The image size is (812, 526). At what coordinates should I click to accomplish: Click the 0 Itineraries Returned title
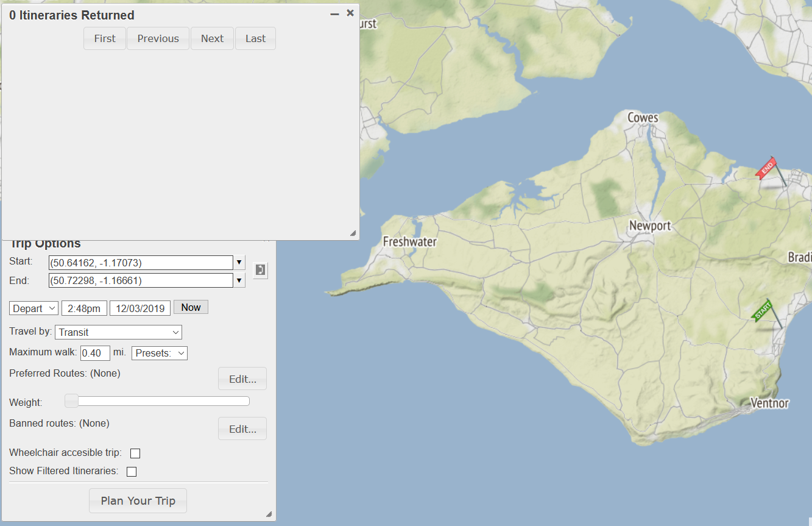72,15
